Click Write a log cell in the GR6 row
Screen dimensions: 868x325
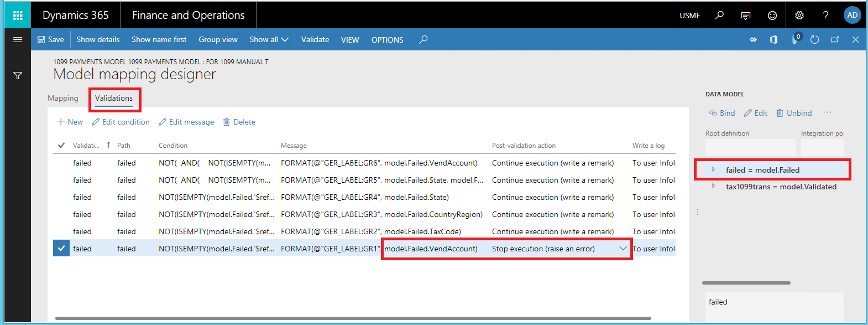653,163
